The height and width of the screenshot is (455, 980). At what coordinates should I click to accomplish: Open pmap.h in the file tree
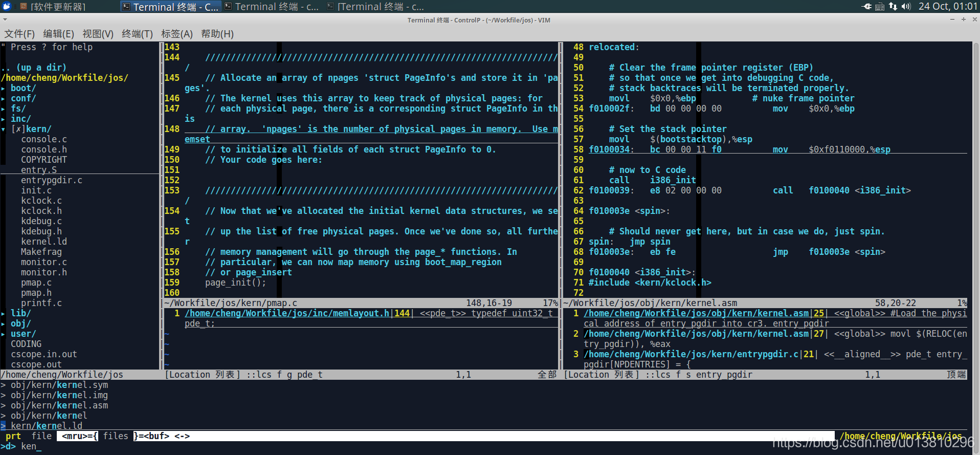tap(36, 293)
